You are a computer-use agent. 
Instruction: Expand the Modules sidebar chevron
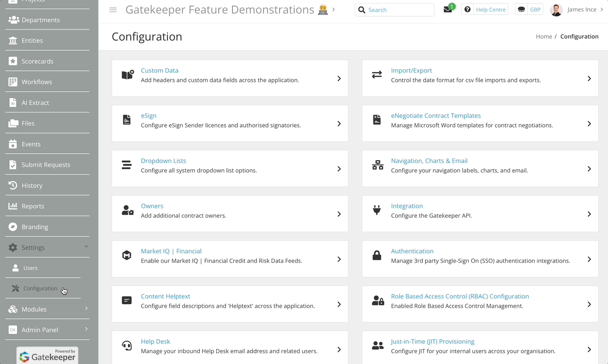[x=86, y=308]
